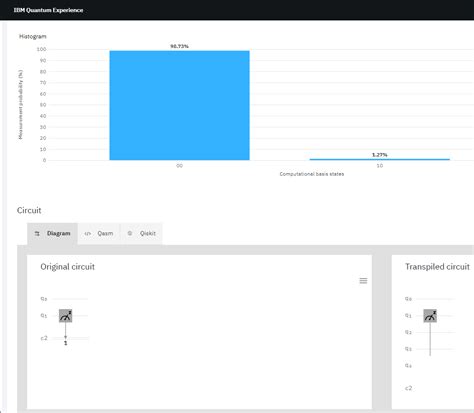The height and width of the screenshot is (413, 474).
Task: Click the c2 register label in Transpiled circuit
Action: [x=408, y=388]
